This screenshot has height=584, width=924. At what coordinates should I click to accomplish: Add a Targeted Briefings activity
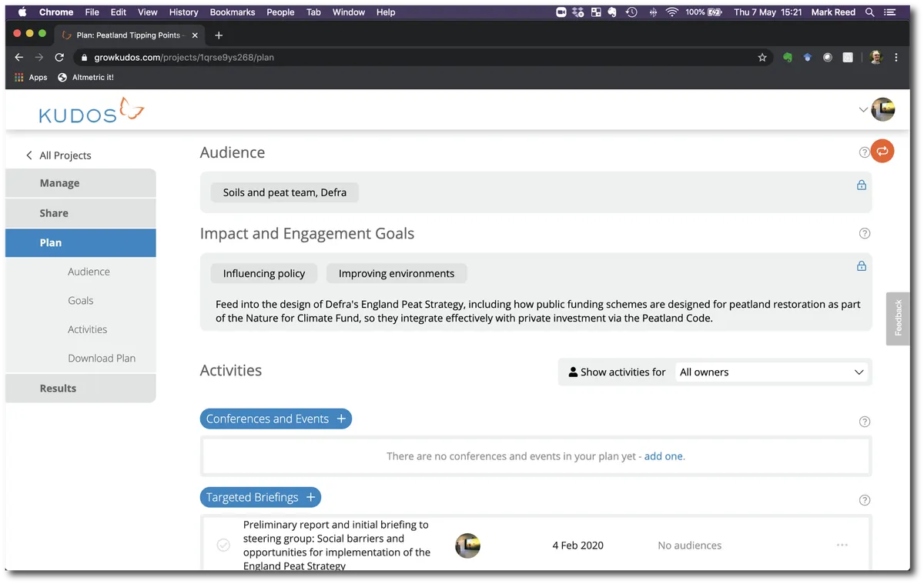[x=260, y=498]
